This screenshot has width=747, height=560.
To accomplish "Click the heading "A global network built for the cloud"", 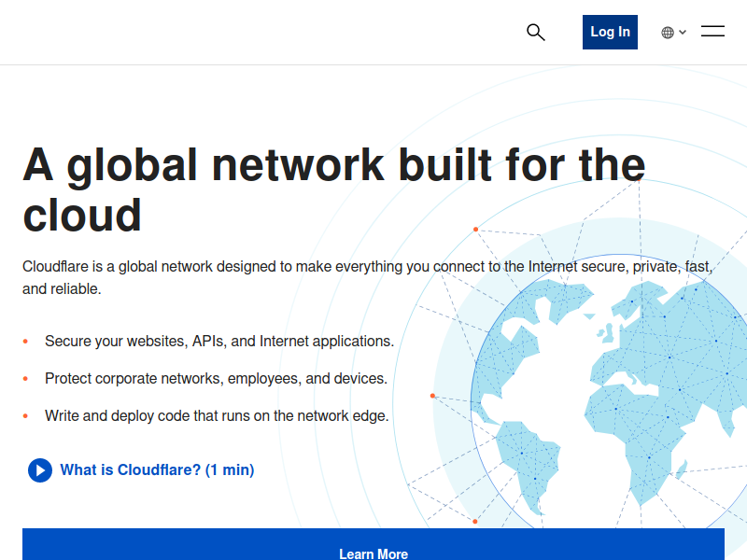I will 333,190.
